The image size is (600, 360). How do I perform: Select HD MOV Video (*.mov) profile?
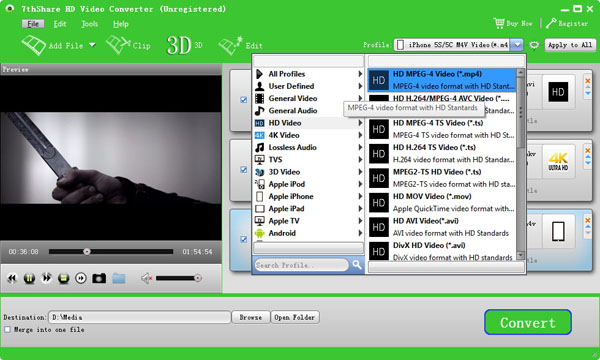442,202
